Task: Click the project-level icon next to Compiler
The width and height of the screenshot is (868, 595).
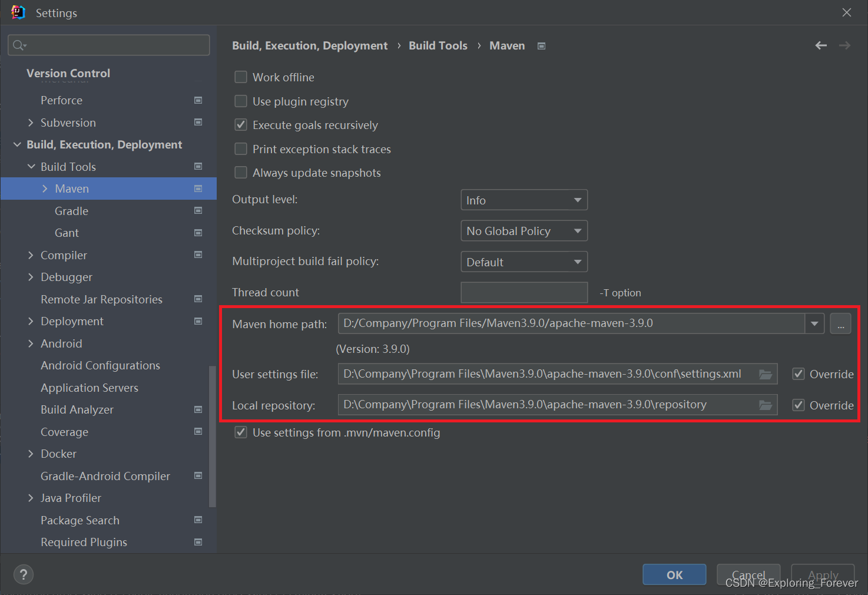Action: (198, 254)
